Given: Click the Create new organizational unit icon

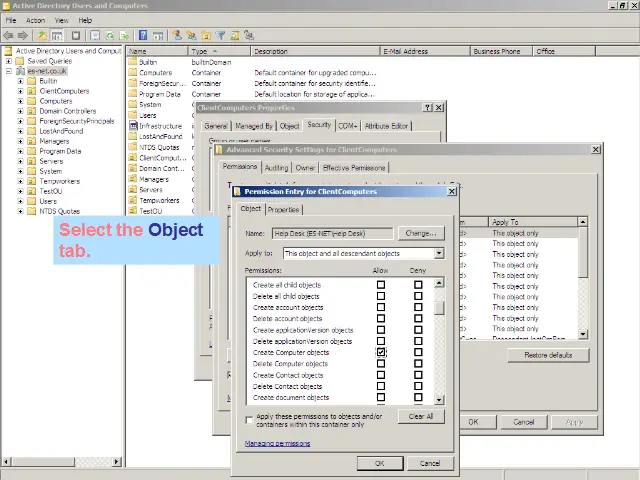Looking at the screenshot, I should 206,36.
